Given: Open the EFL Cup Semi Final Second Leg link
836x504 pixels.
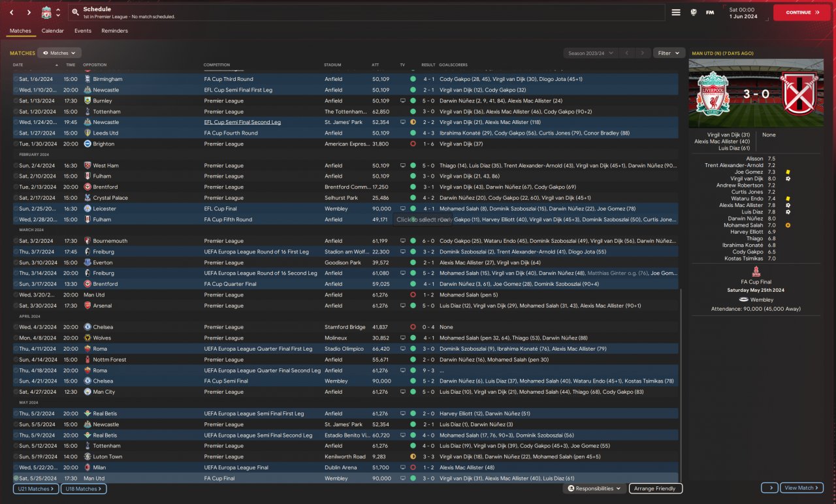Looking at the screenshot, I should [242, 122].
